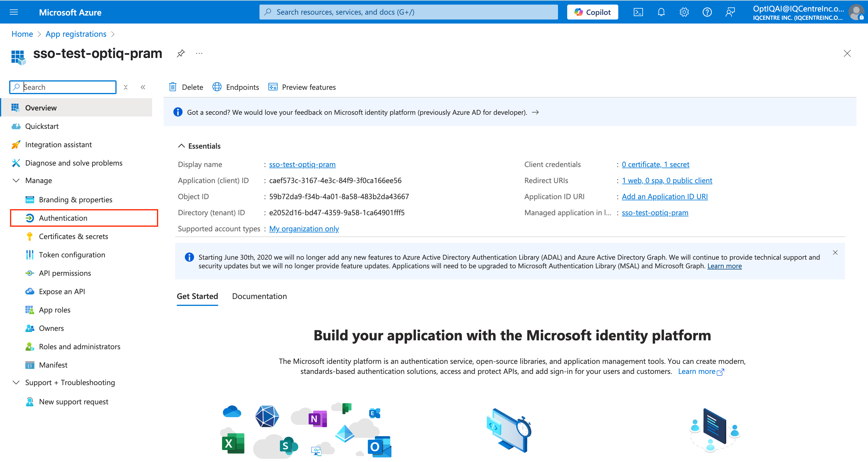Click the Token configuration bars icon
Screen dimensions: 868x462
click(x=30, y=255)
